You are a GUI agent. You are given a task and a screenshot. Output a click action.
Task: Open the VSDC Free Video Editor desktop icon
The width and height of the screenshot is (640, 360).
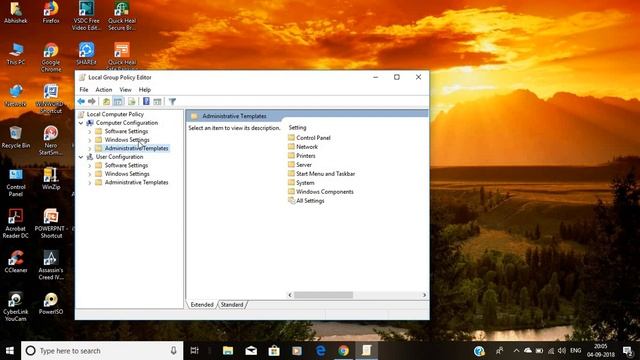tap(86, 16)
